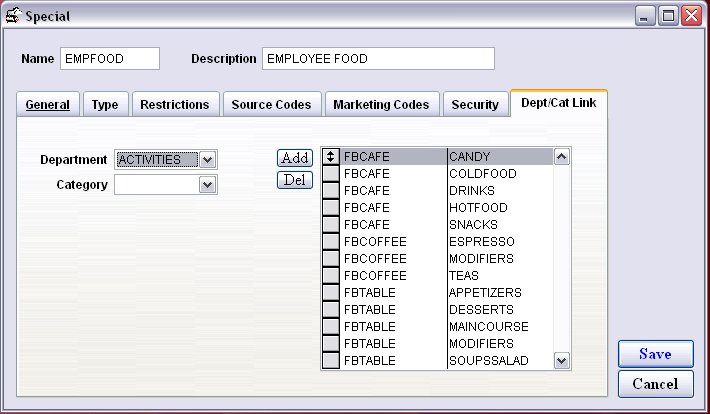Select the SOUPSSALAD category cell
Image resolution: width=710 pixels, height=414 pixels.
click(x=500, y=361)
